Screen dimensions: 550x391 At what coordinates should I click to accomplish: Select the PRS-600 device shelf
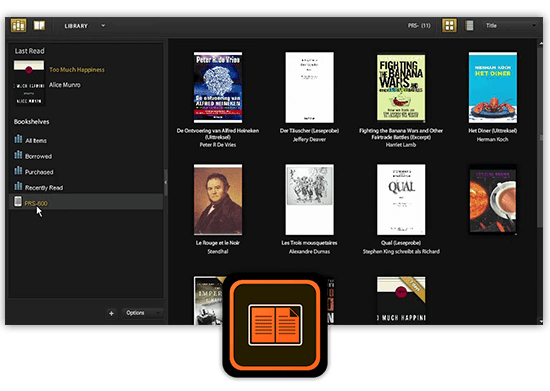coord(86,202)
